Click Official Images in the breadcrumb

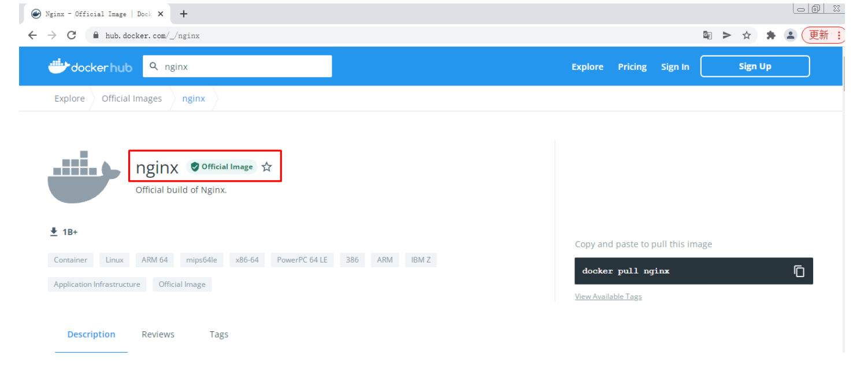pyautogui.click(x=132, y=99)
